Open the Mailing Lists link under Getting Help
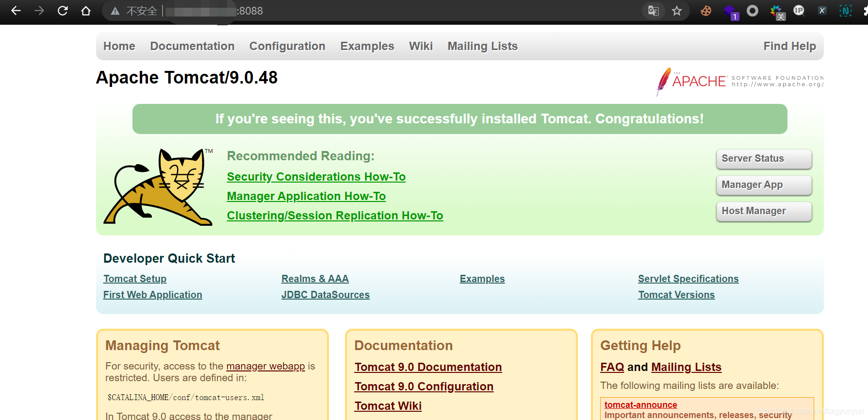Screen dimensions: 868x420 coord(687,367)
